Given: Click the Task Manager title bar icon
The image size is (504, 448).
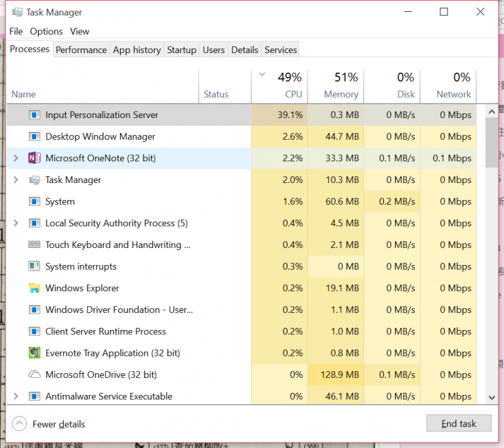Looking at the screenshot, I should pyautogui.click(x=17, y=12).
